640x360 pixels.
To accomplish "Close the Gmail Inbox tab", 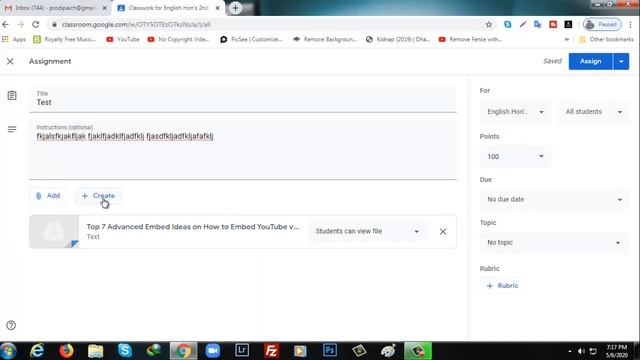I will click(x=104, y=8).
